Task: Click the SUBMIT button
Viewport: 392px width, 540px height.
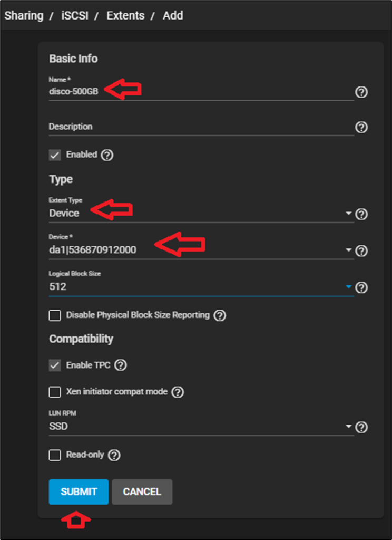Action: coord(79,491)
